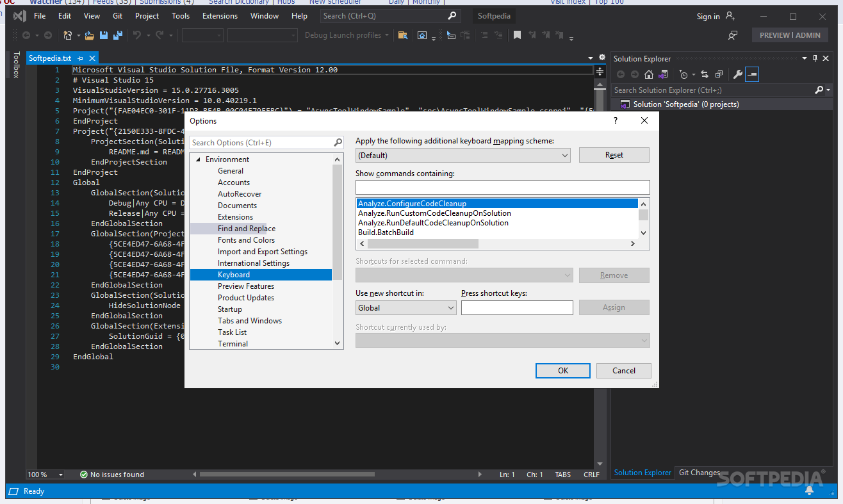Switch between solutions and available views

click(x=663, y=74)
